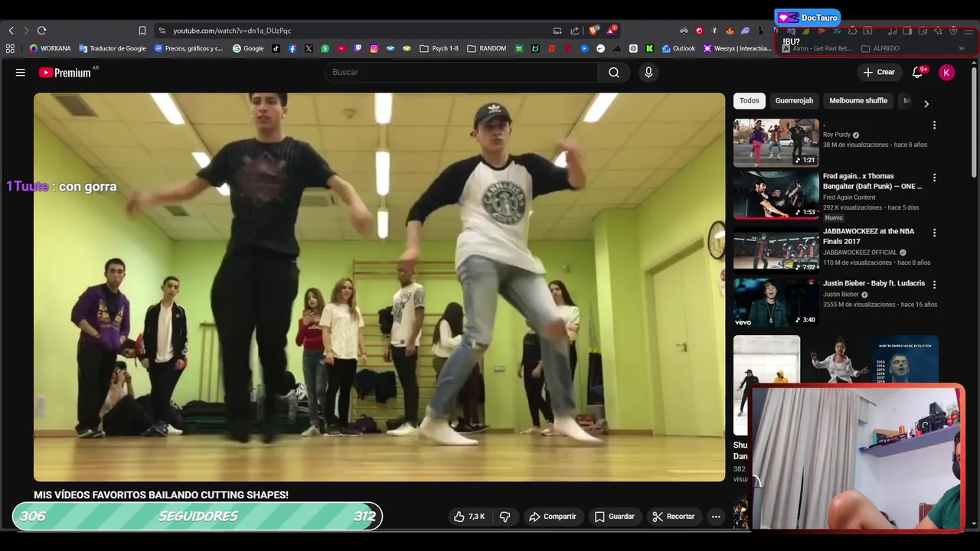Open the Fred again.. x Thomas Bangalter video thumbnail
Image resolution: width=980 pixels, height=551 pixels.
point(776,194)
